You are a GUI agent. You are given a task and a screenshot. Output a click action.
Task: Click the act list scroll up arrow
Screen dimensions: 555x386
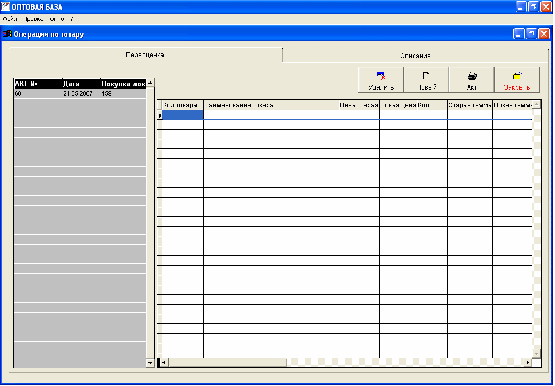[150, 83]
